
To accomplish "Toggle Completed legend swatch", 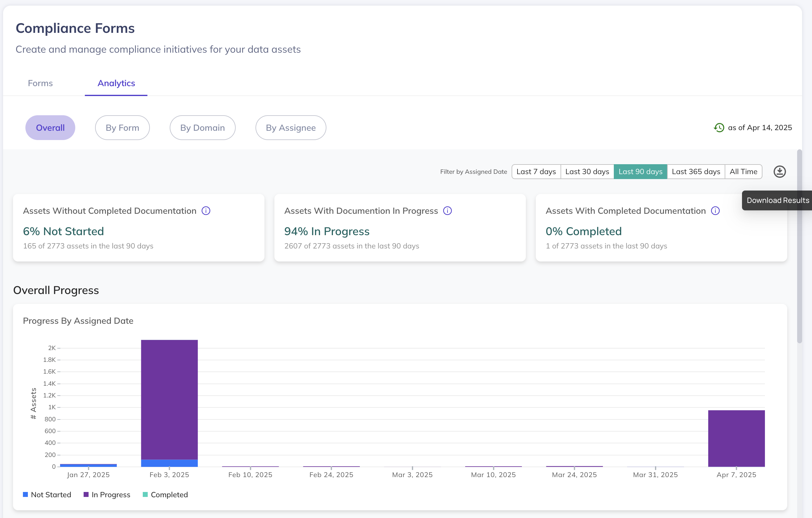I will [x=145, y=494].
